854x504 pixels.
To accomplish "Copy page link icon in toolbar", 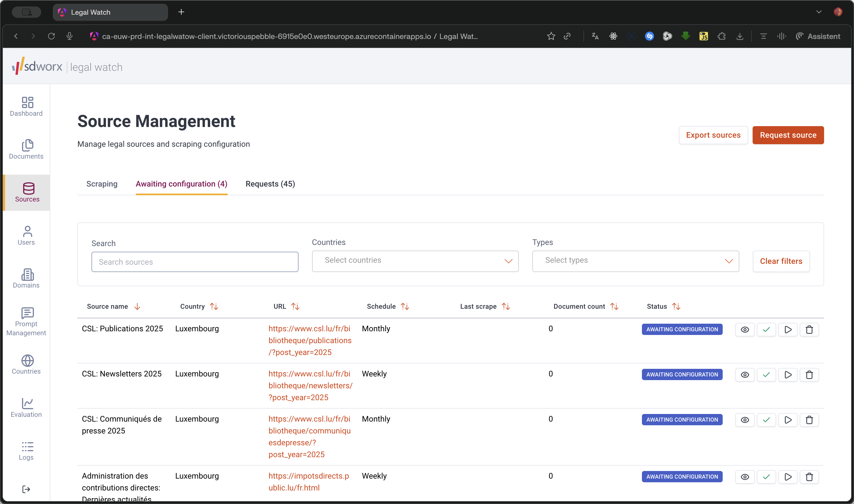I will (x=567, y=36).
